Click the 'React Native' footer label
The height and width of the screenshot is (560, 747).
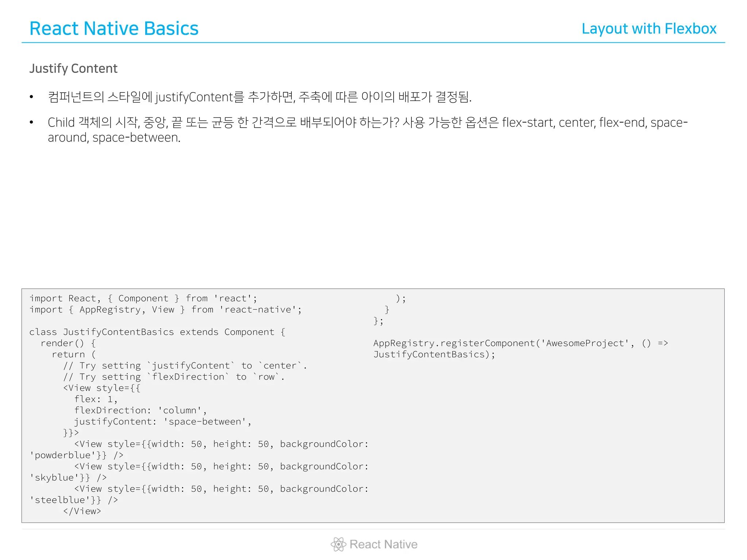pos(383,544)
